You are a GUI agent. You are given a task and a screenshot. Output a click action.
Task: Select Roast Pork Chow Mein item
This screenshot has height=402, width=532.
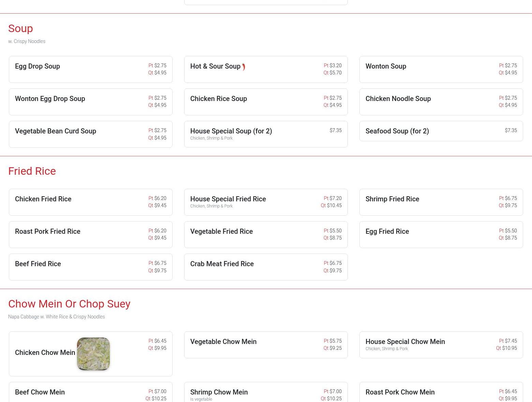(400, 392)
